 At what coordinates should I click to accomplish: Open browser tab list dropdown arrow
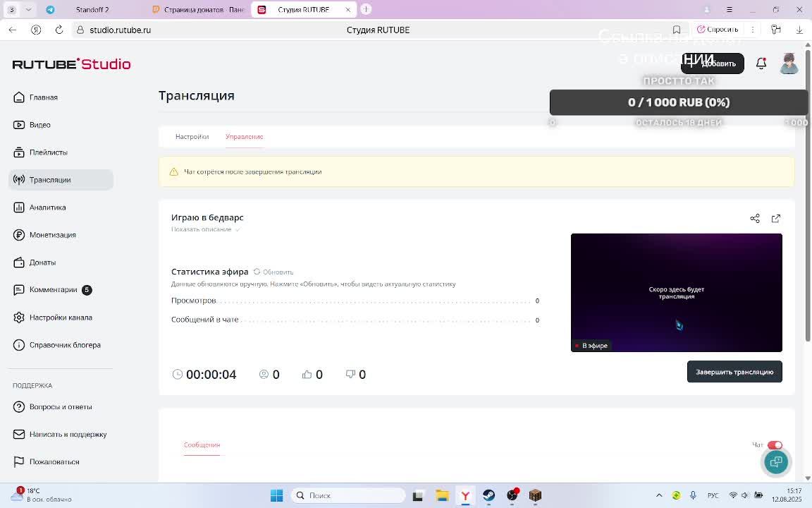coord(28,9)
